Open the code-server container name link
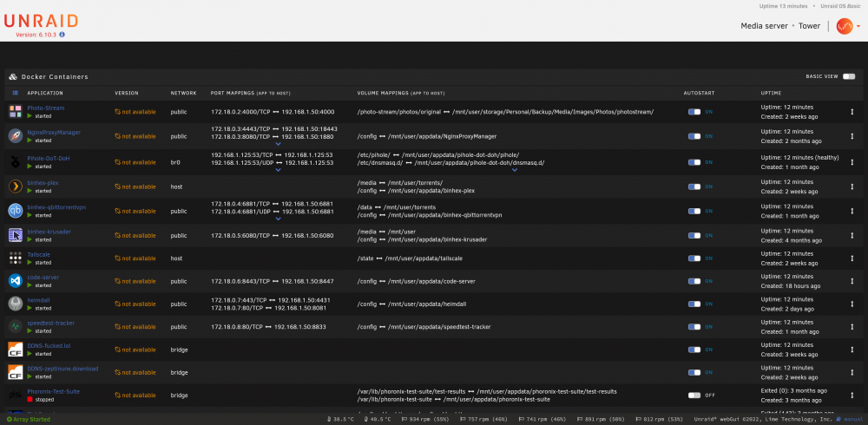868x425 pixels. pyautogui.click(x=43, y=278)
